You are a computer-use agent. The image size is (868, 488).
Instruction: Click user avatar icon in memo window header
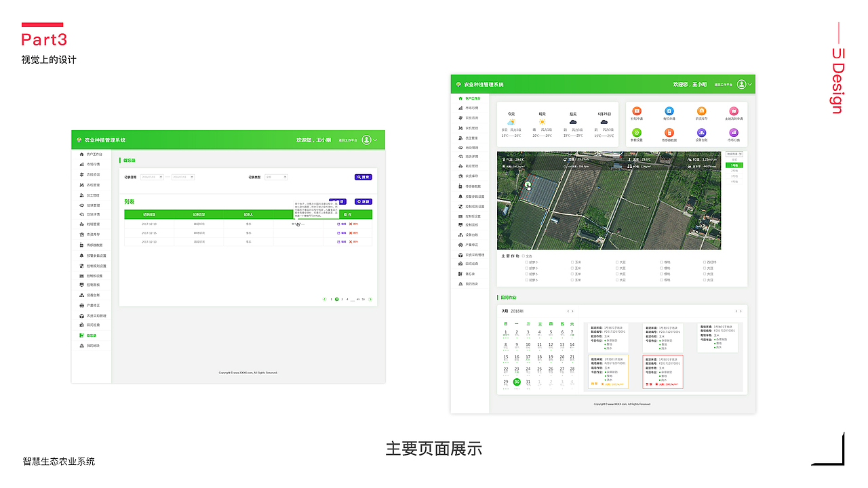366,140
